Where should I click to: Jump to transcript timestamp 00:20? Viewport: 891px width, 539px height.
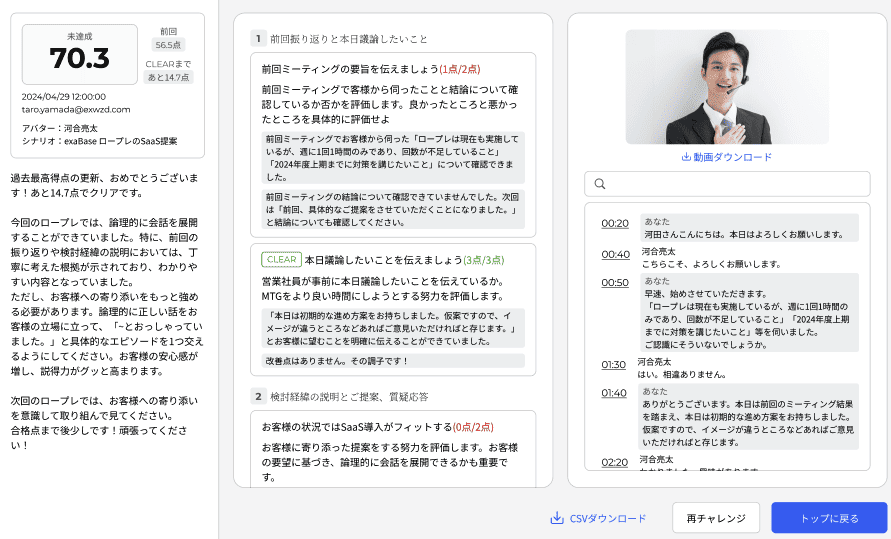point(615,224)
